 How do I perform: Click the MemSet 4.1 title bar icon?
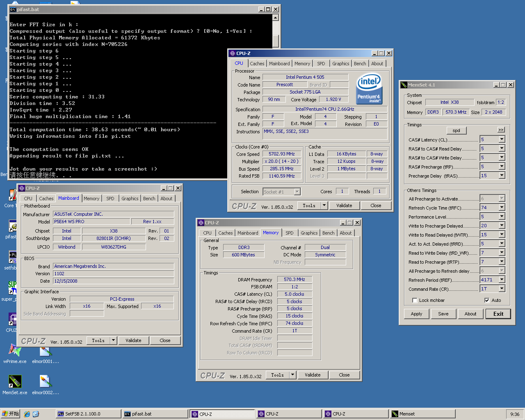(x=404, y=85)
